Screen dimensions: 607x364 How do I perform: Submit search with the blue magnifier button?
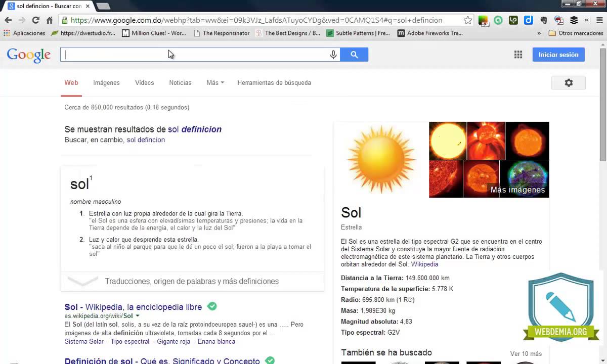click(x=354, y=55)
